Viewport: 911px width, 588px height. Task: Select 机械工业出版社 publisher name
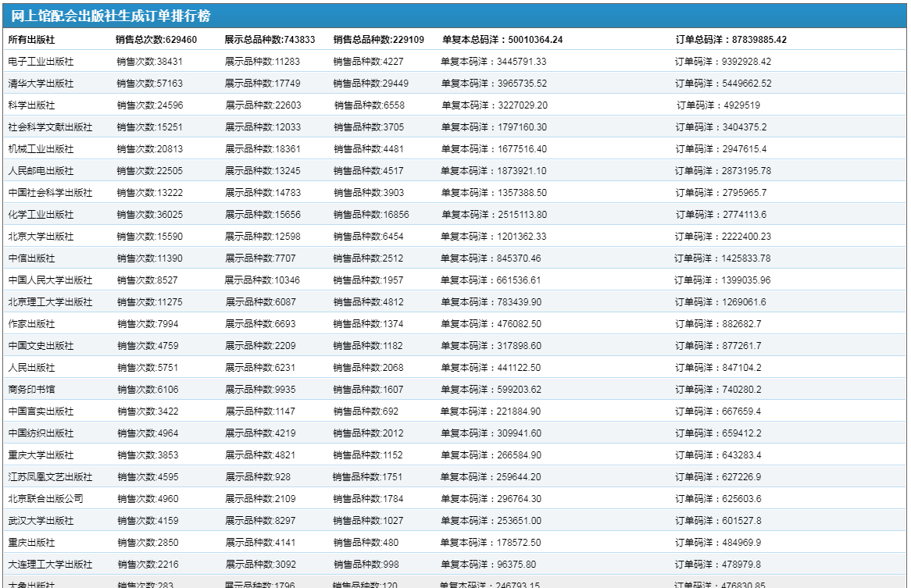coord(41,149)
